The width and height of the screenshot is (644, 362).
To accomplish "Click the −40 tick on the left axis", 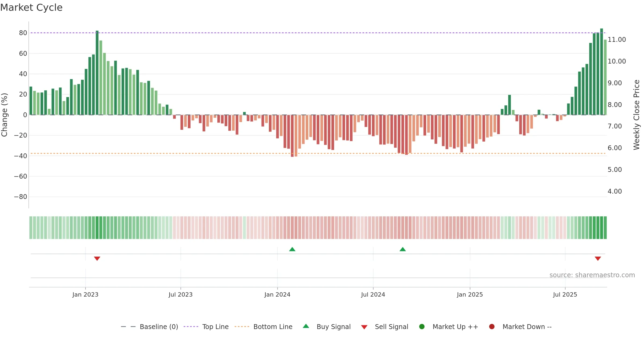I will (21, 156).
